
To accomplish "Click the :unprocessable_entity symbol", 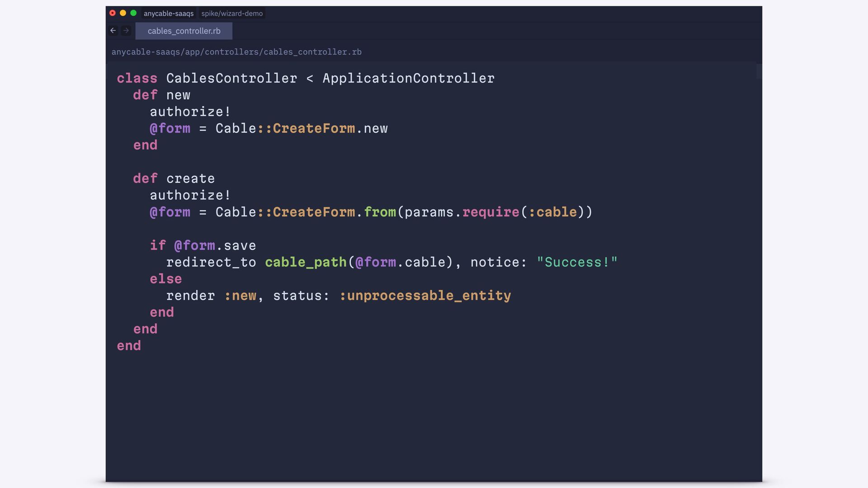I will coord(425,296).
